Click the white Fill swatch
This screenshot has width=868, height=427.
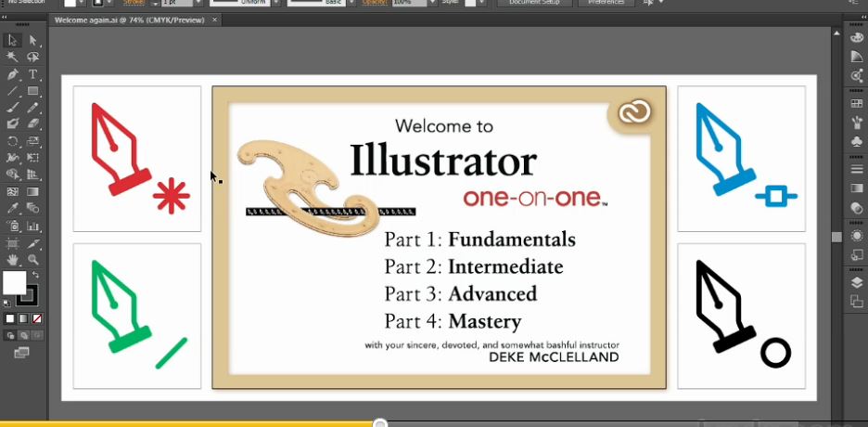pos(15,283)
